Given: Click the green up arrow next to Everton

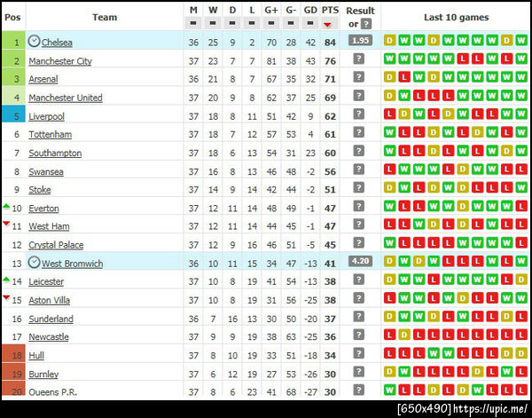Looking at the screenshot, I should [x=6, y=206].
